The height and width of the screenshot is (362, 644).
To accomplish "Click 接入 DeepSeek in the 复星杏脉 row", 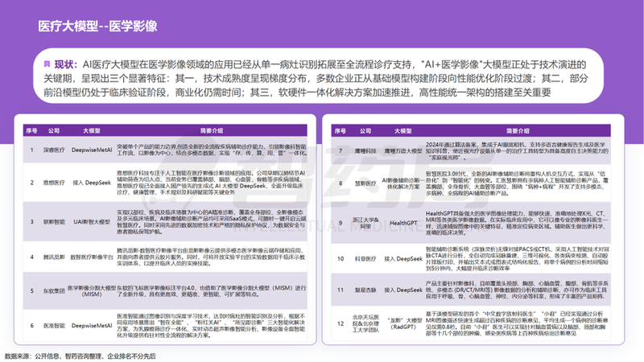I will coord(403,290).
